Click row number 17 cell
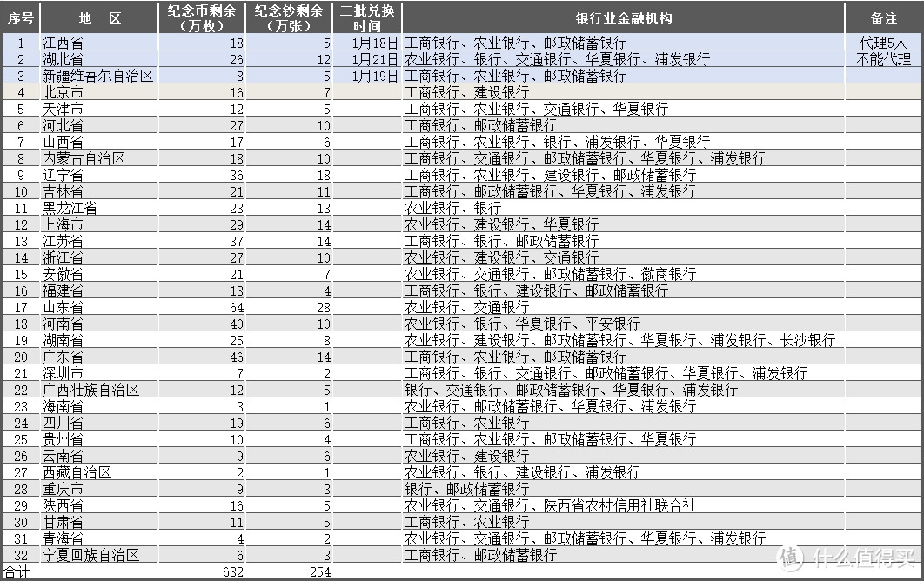924x581 pixels. pos(21,307)
